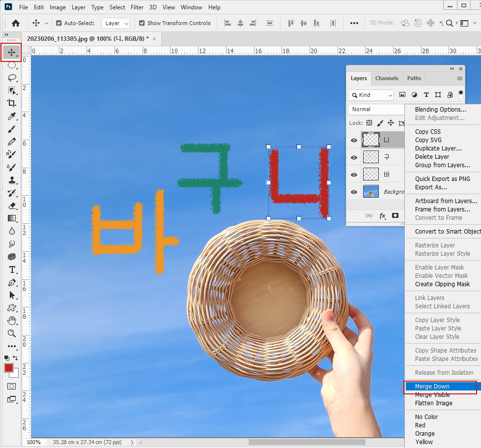Toggle the Auto-Select checkbox
Viewport: 481px width, 448px height.
coord(59,23)
